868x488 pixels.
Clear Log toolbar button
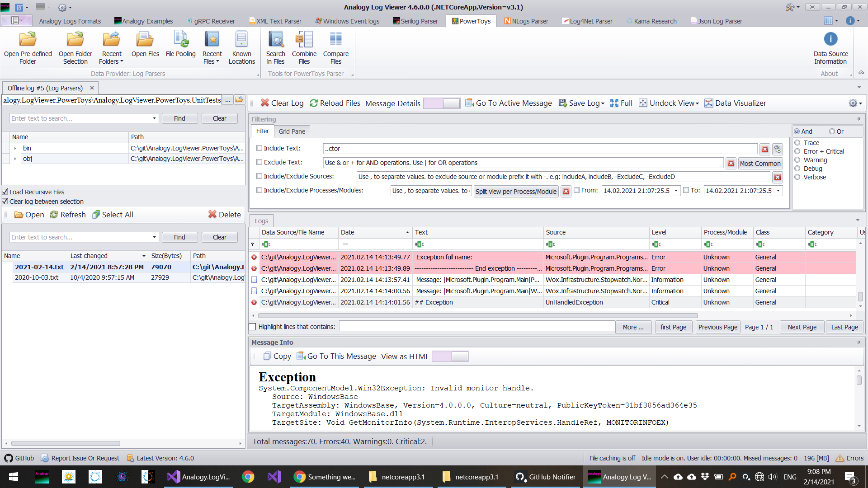pos(282,103)
